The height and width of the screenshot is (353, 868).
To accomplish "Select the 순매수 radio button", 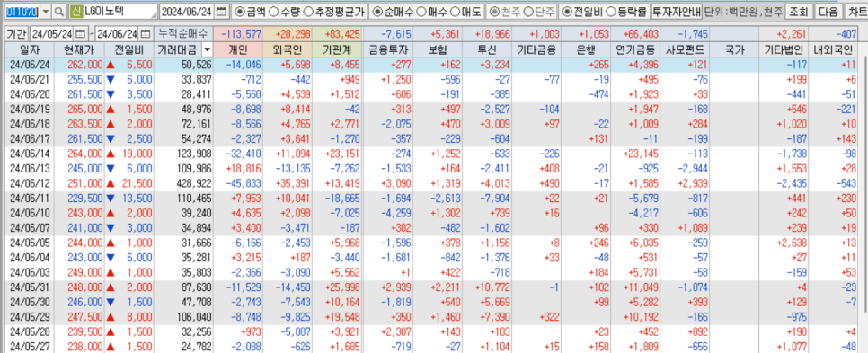I will pos(376,11).
